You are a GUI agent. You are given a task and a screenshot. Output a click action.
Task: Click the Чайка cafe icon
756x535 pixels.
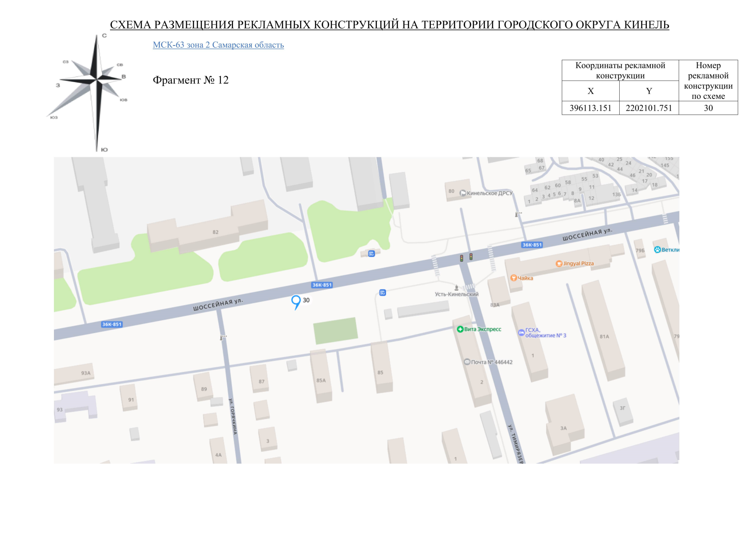coord(513,278)
